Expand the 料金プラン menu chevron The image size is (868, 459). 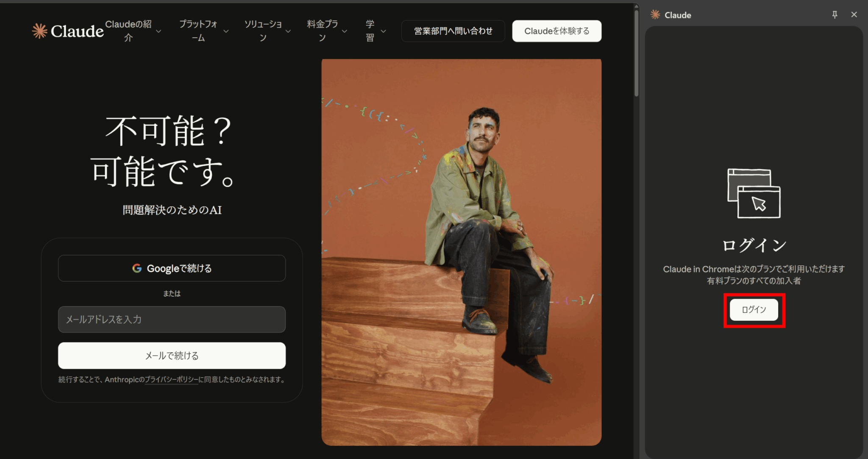tap(345, 31)
